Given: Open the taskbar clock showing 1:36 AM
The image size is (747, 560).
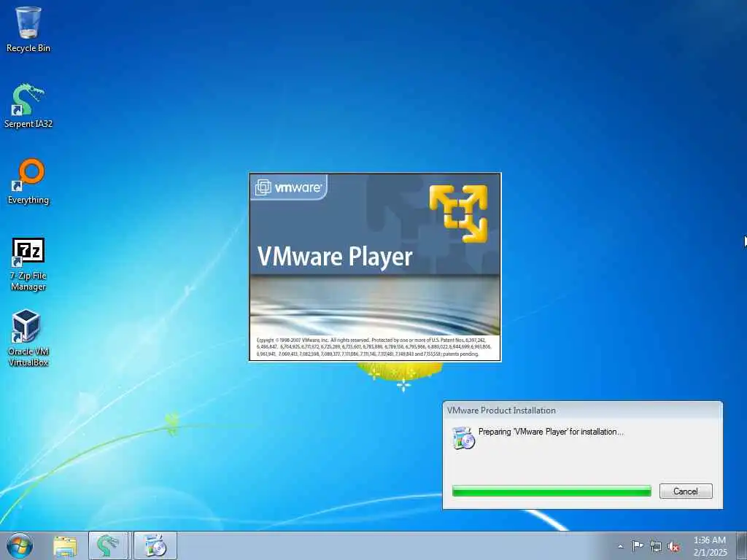Looking at the screenshot, I should pos(710,545).
